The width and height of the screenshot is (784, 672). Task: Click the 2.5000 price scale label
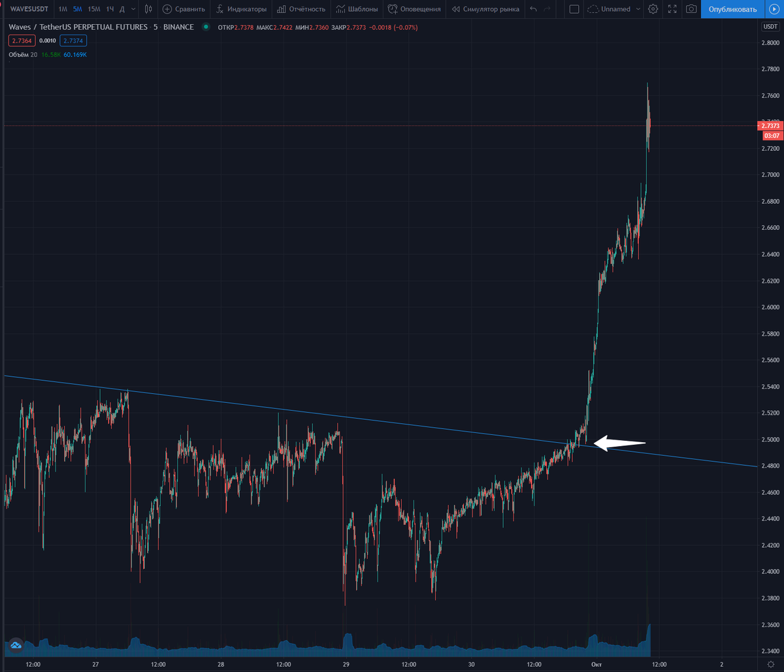pos(770,440)
